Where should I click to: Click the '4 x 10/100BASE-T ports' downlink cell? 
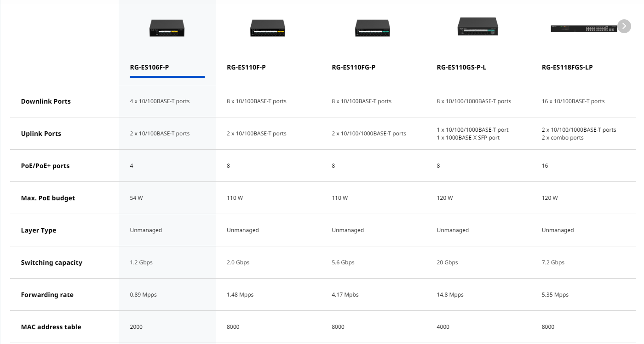160,101
